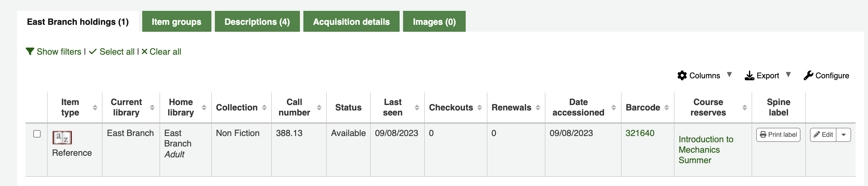Open the Descriptions (4) tab

[x=257, y=22]
